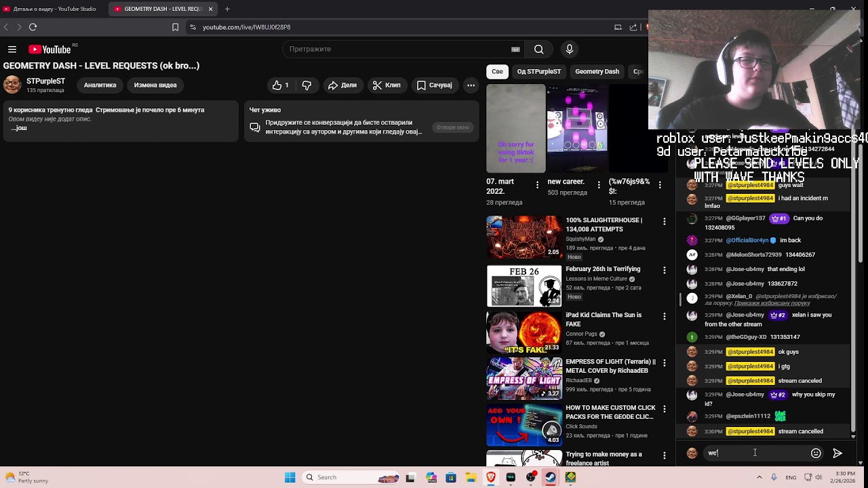The height and width of the screenshot is (488, 868).
Task: Open Lessons in Meme Culture channel
Action: [597, 279]
